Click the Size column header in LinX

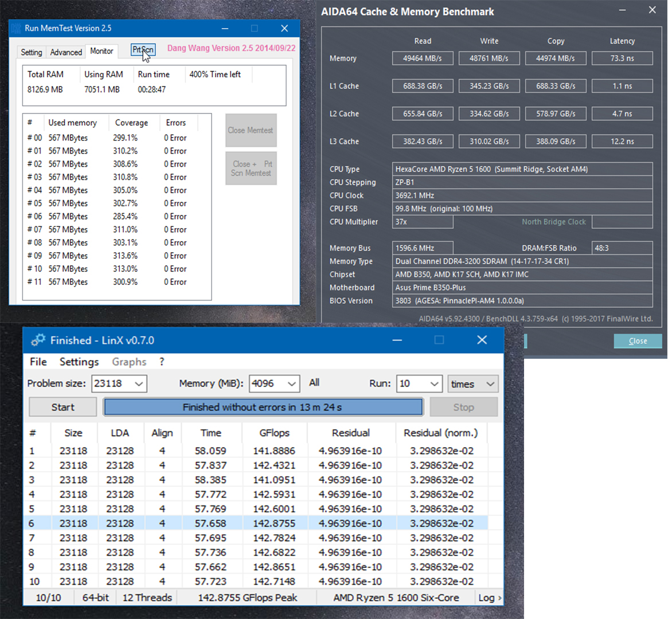[x=73, y=433]
